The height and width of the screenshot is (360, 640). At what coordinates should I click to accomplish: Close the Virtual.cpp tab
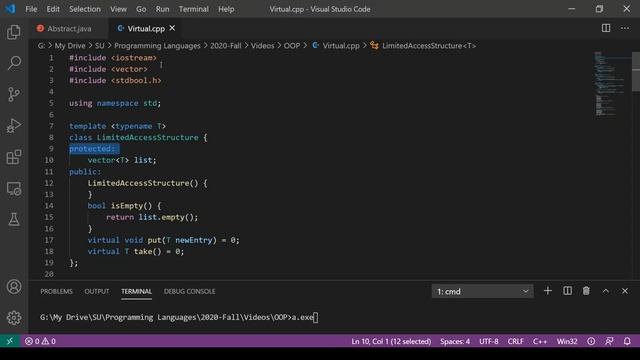tap(172, 28)
